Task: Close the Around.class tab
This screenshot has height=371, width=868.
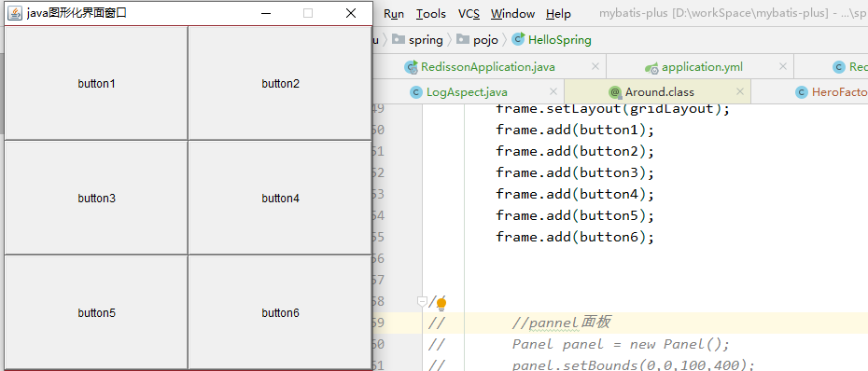Action: (x=740, y=91)
